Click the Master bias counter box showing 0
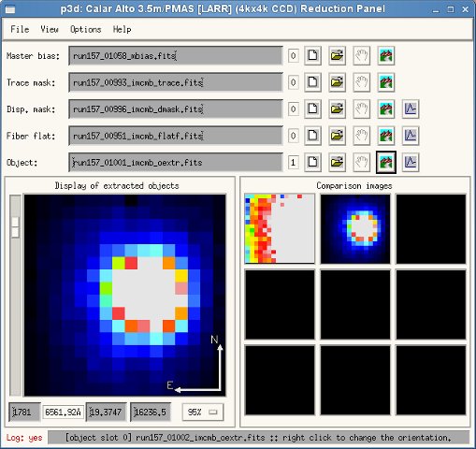This screenshot has height=449, width=476. click(293, 56)
